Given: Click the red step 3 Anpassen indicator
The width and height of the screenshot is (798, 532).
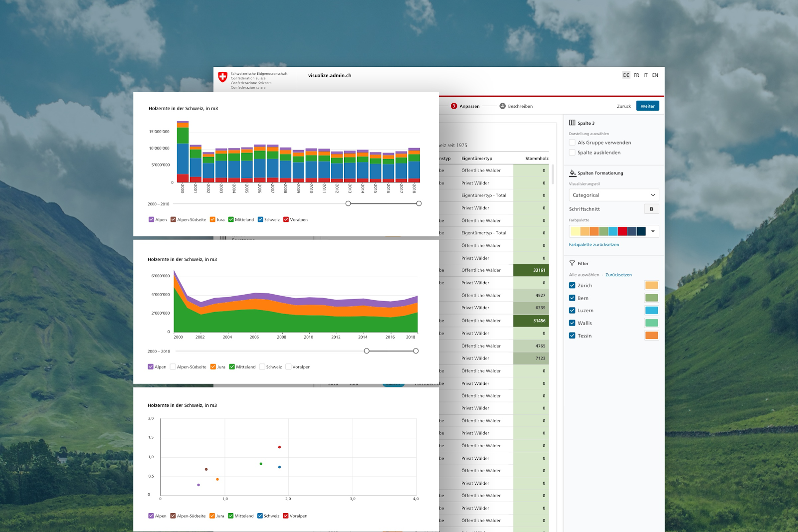Looking at the screenshot, I should coord(453,106).
